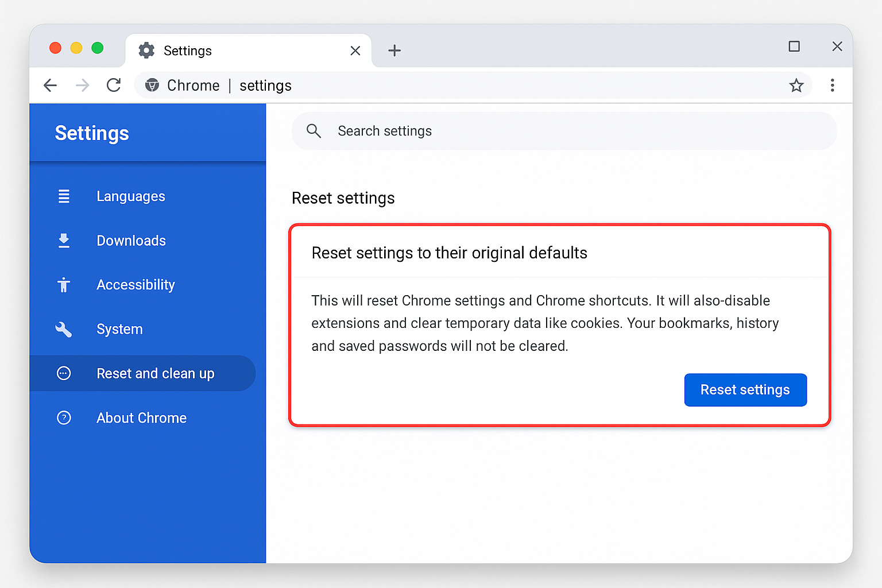Select the System wrench icon

(64, 329)
